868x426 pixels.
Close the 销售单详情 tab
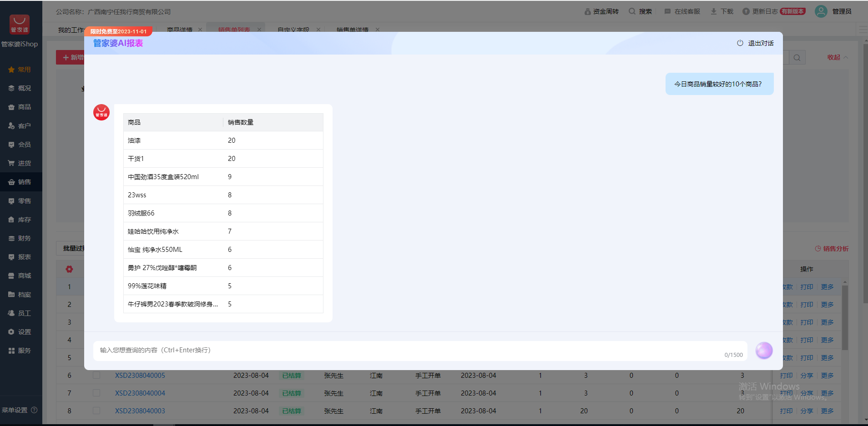point(378,30)
